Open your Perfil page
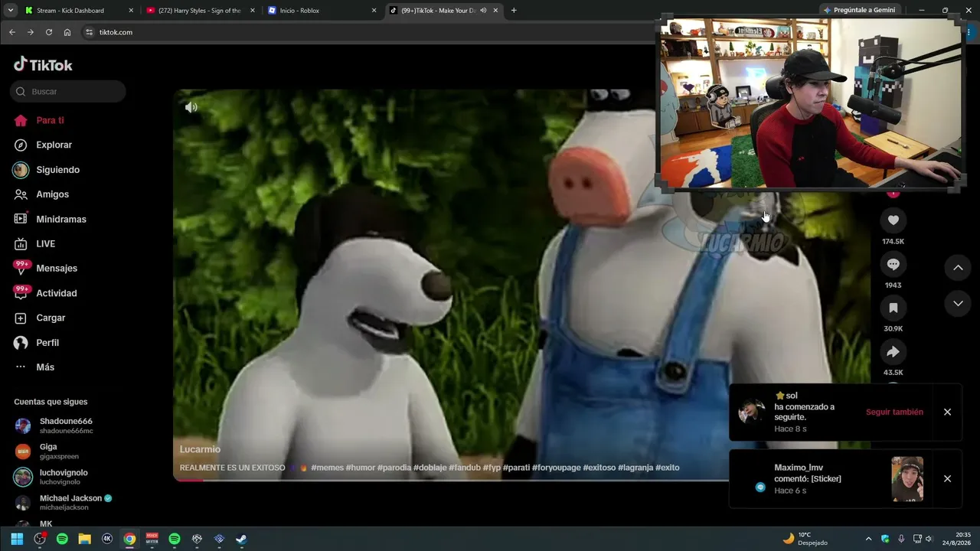This screenshot has width=980, height=551. (x=47, y=343)
